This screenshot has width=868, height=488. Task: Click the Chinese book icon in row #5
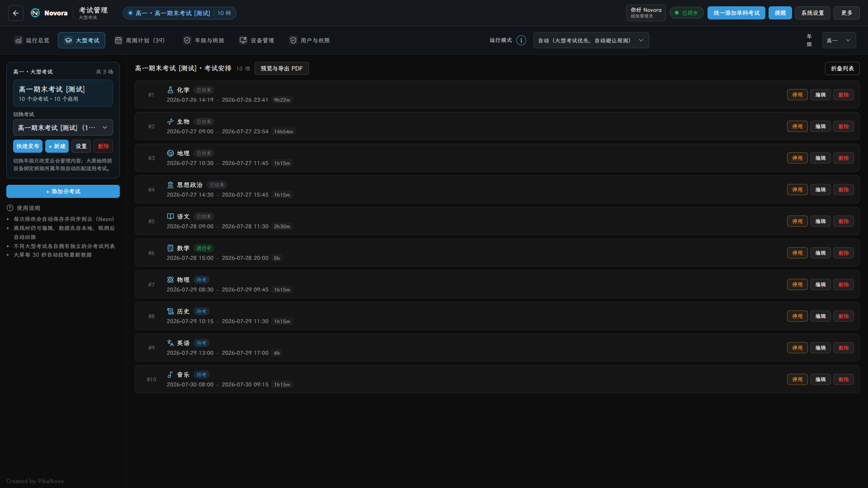(170, 216)
